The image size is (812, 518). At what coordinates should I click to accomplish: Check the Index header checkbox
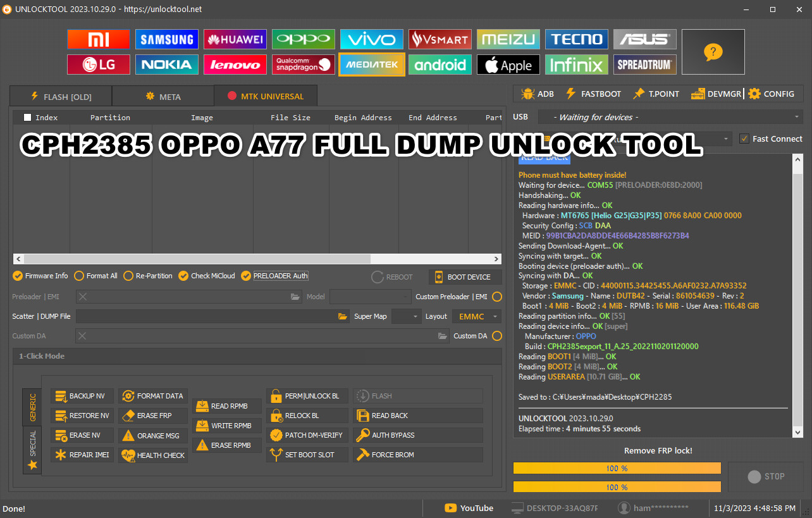(27, 117)
